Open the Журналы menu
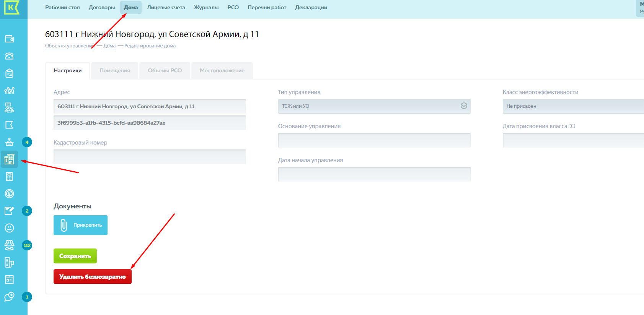Screen dimensions: 644x315 coord(206,7)
